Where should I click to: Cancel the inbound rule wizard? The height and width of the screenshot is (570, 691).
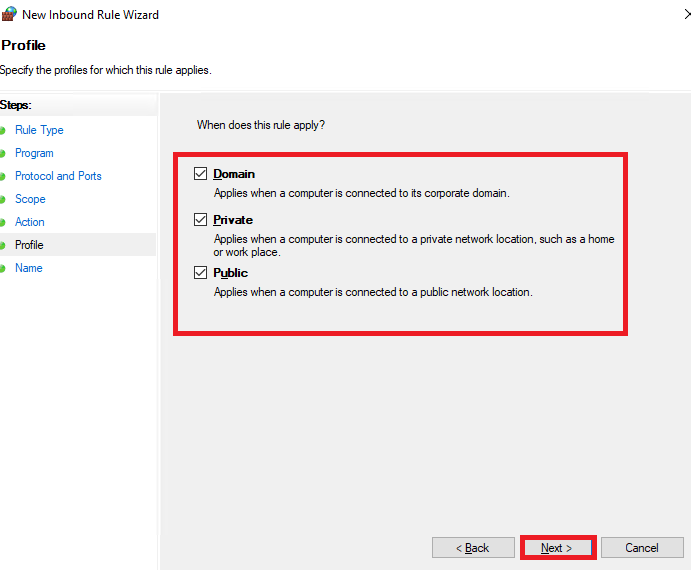tap(642, 548)
